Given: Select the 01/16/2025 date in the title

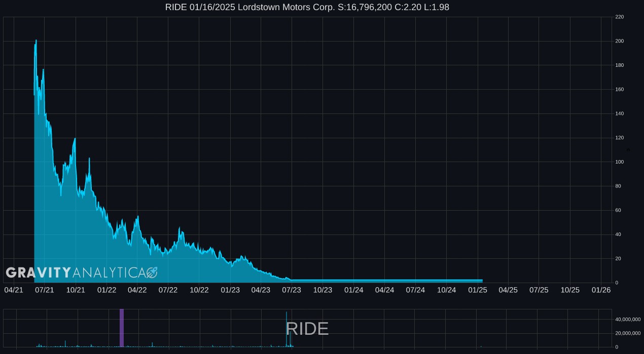Looking at the screenshot, I should point(211,7).
